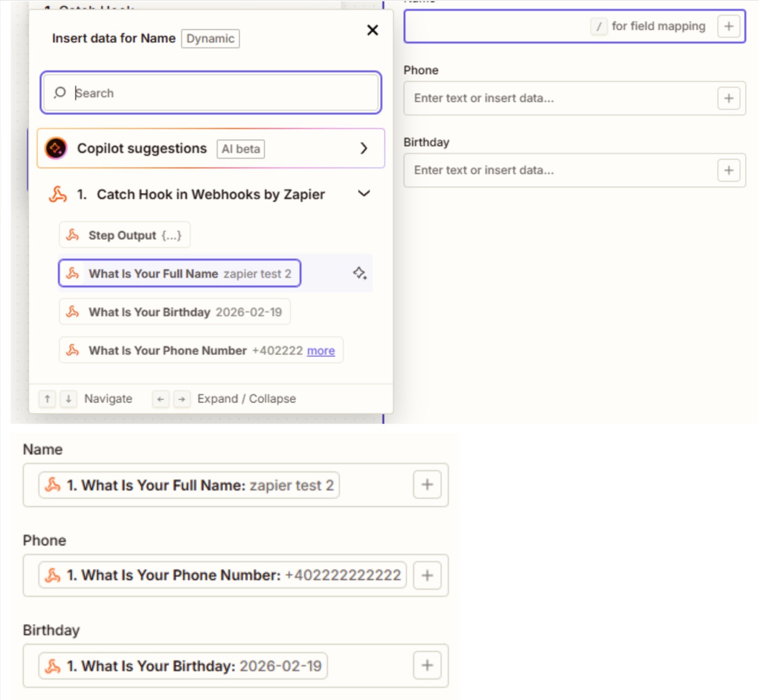Image resolution: width=759 pixels, height=700 pixels.
Task: Click the empty Birthday input field
Action: [575, 171]
